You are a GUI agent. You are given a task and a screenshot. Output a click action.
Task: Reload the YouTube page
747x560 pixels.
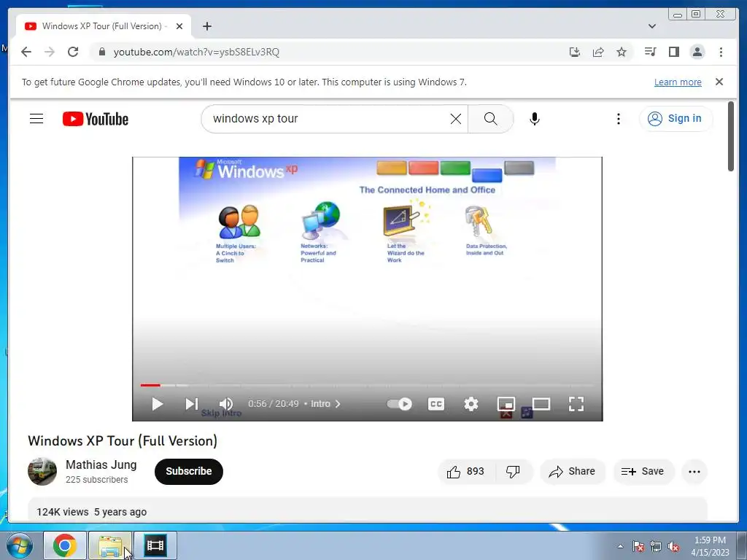(73, 52)
